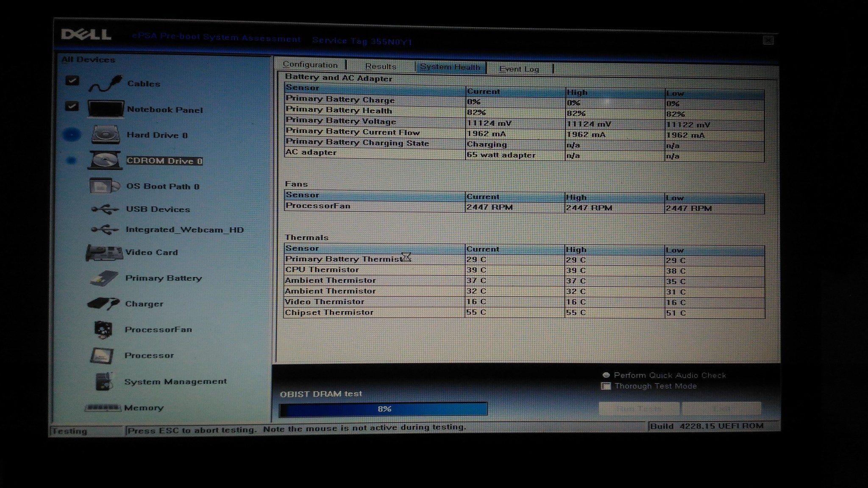Viewport: 868px width, 488px height.
Task: Click the Notebook Panel label
Action: [x=165, y=110]
